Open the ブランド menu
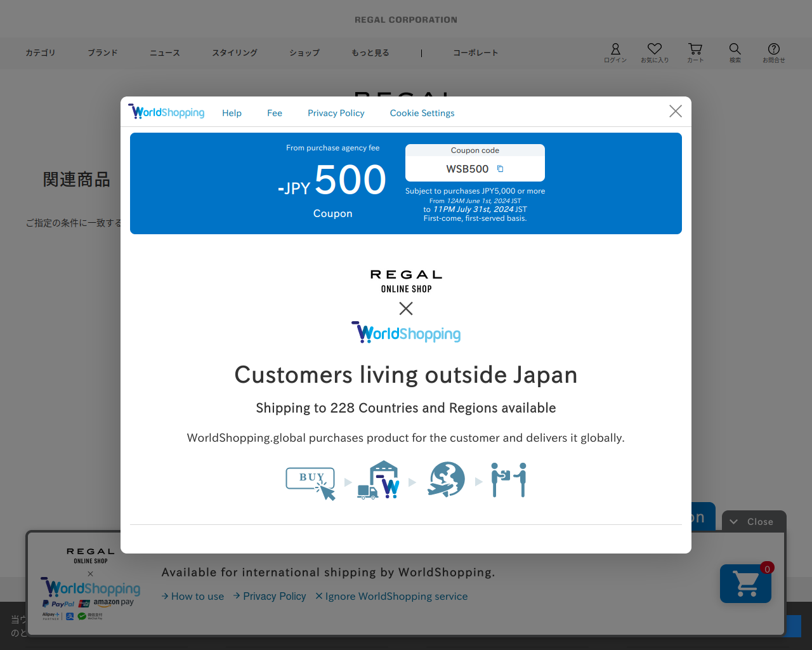Image resolution: width=812 pixels, height=650 pixels. click(x=103, y=53)
